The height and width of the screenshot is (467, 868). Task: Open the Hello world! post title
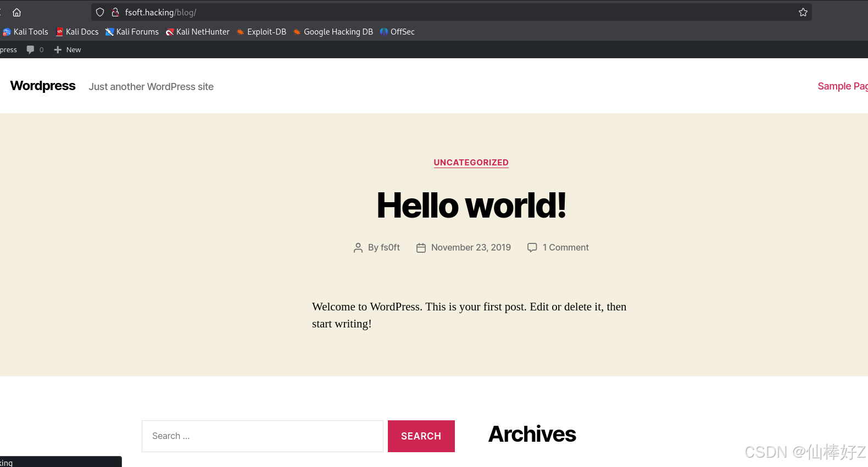(471, 205)
